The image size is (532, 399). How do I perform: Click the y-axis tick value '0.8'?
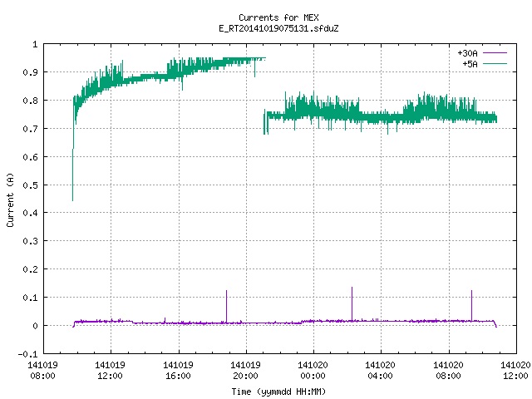(30, 101)
